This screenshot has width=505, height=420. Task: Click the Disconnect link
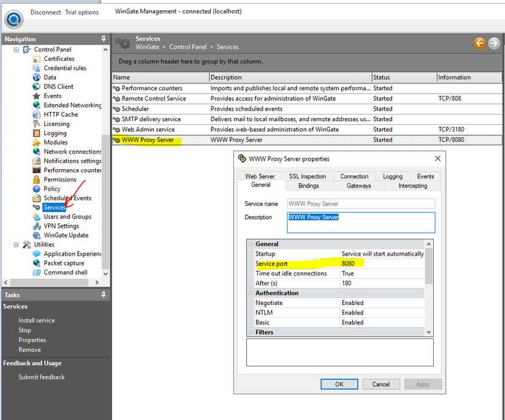46,12
